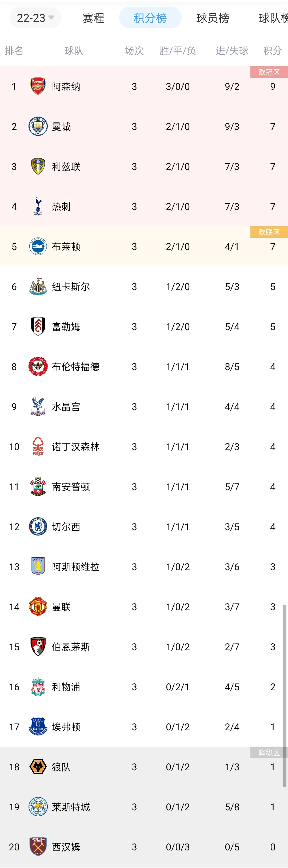Tap the Leeds United crest

tap(38, 166)
